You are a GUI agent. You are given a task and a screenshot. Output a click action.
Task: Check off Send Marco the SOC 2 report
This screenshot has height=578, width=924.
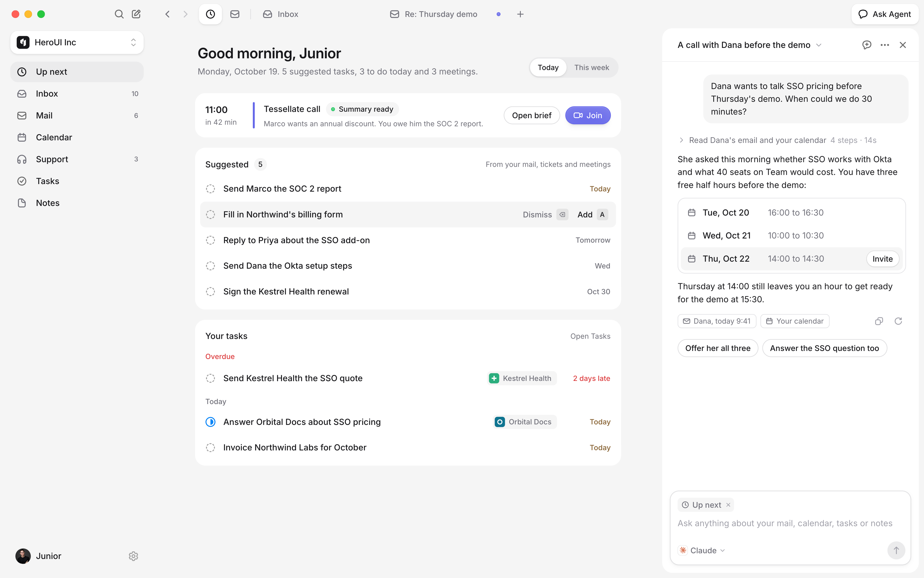pos(210,189)
